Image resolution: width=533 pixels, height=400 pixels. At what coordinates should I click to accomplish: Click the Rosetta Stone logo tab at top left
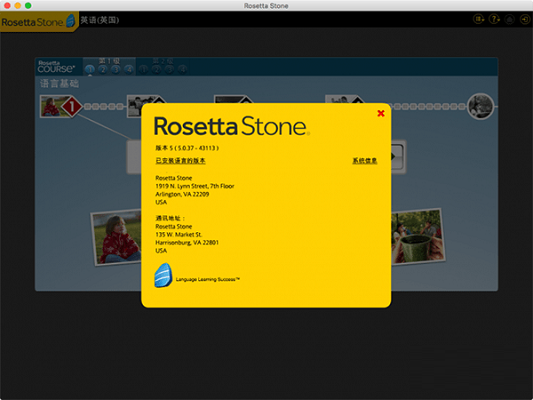coord(39,22)
